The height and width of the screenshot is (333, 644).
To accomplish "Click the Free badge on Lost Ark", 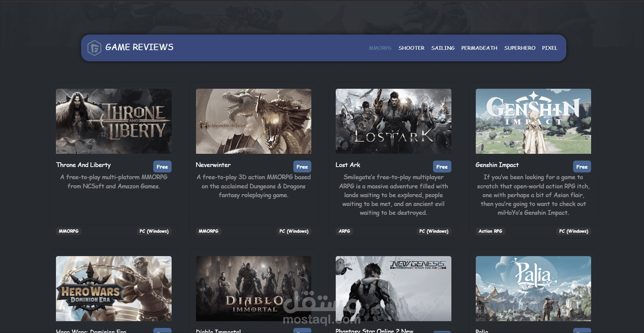I will tap(442, 167).
